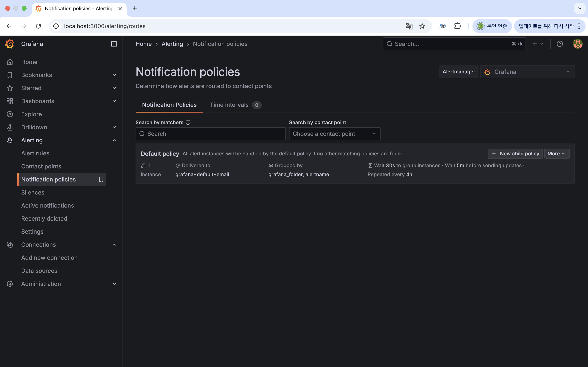The width and height of the screenshot is (588, 367).
Task: Toggle the sidebar dock menu icon
Action: (114, 44)
